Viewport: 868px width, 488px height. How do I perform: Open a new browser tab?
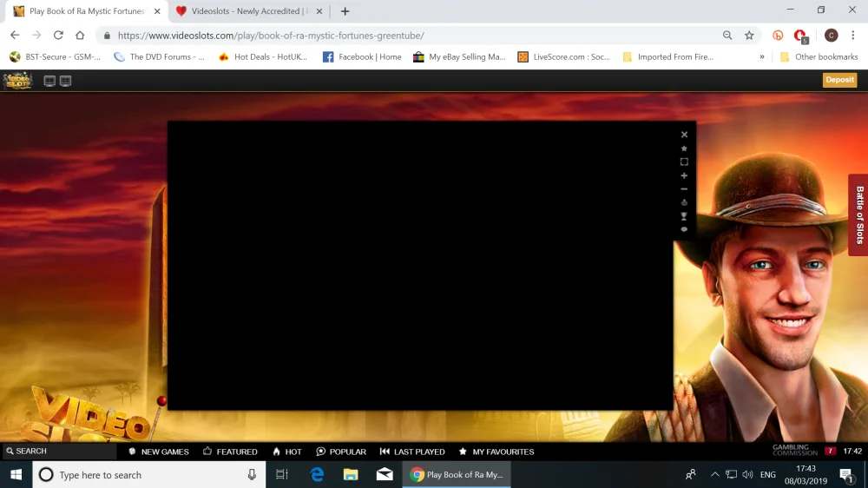coord(345,11)
